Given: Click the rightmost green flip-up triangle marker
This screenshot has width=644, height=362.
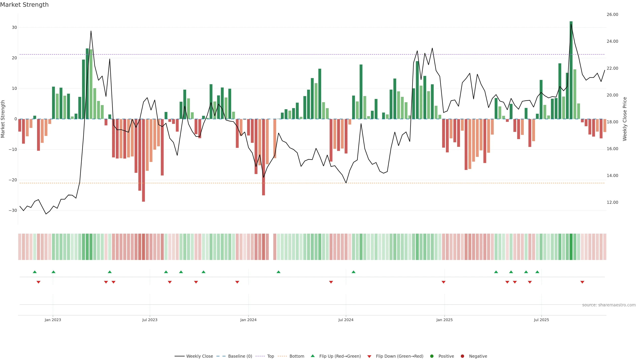Looking at the screenshot, I should [x=537, y=272].
